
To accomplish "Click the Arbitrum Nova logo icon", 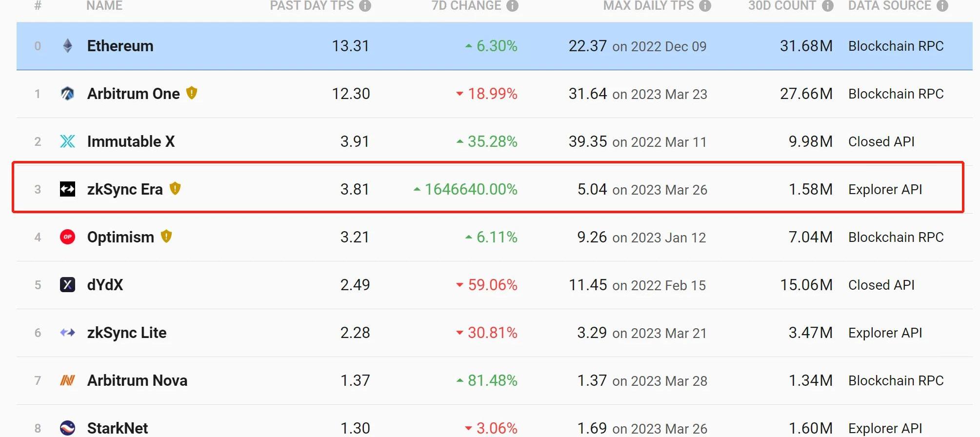I will pos(68,380).
